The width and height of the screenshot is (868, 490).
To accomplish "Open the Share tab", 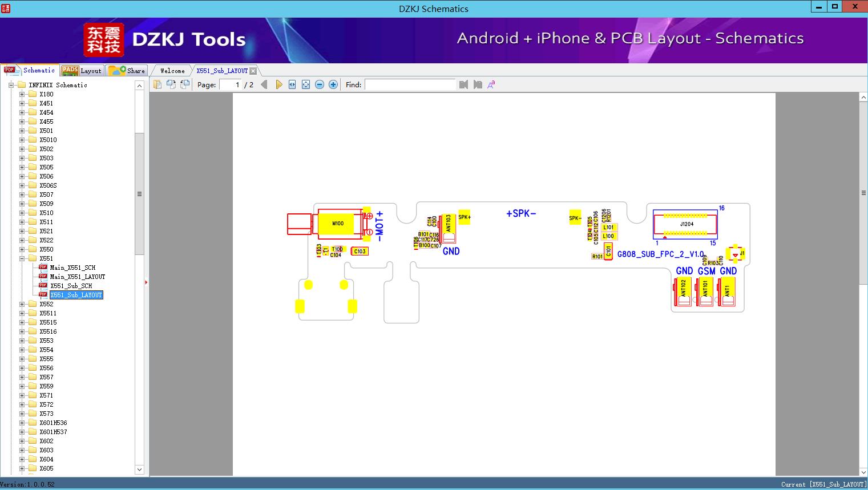I will coord(127,70).
